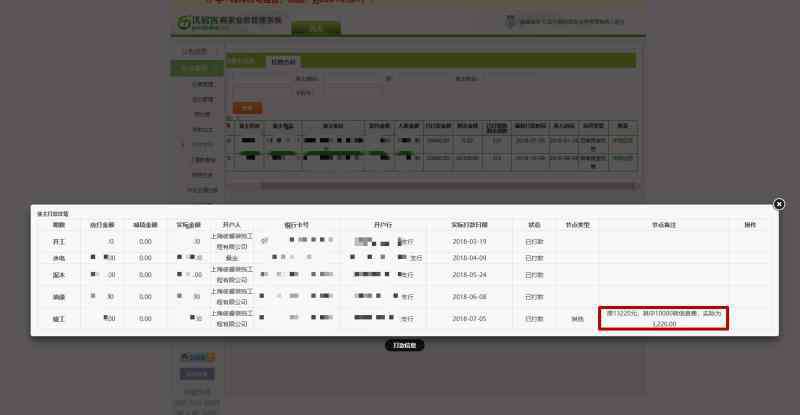Click the 操作 column header
Image resolution: width=800 pixels, height=415 pixels.
[749, 225]
